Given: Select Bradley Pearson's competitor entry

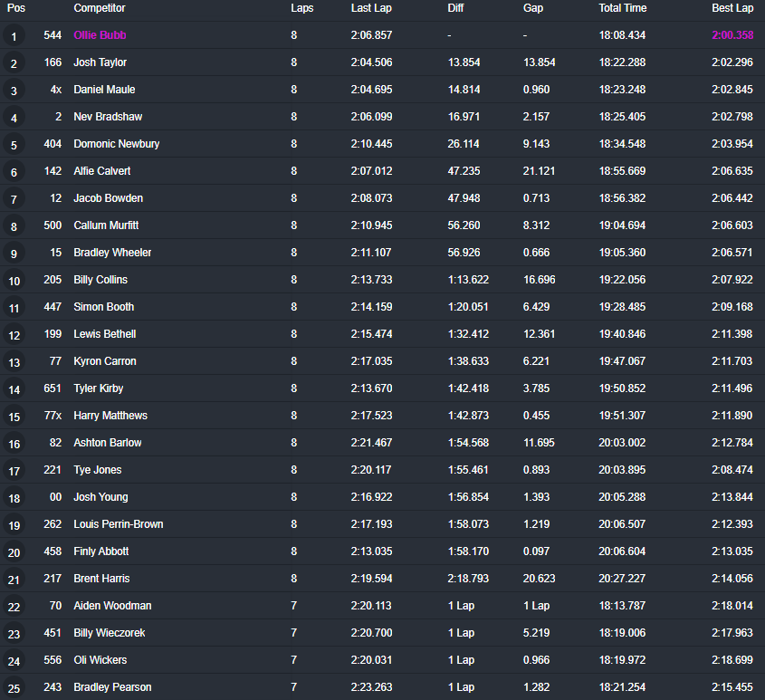Looking at the screenshot, I should [112, 687].
